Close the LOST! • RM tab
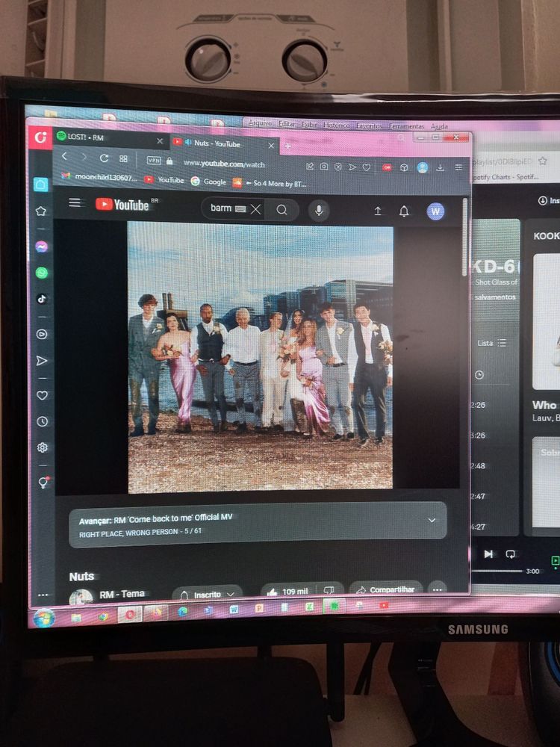This screenshot has width=560, height=747. (x=160, y=141)
